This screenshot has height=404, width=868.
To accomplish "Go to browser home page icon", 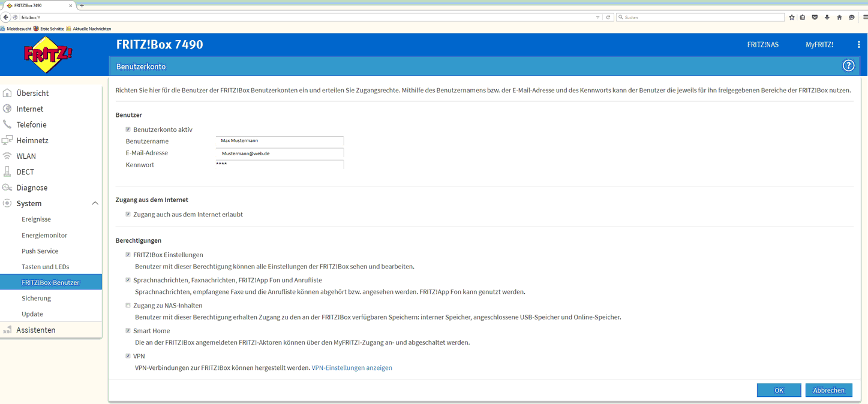I will (x=839, y=17).
